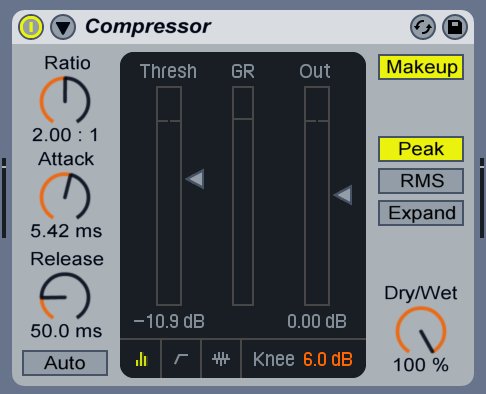Switch to RMS detection mode
Image resolution: width=486 pixels, height=394 pixels.
click(x=421, y=181)
